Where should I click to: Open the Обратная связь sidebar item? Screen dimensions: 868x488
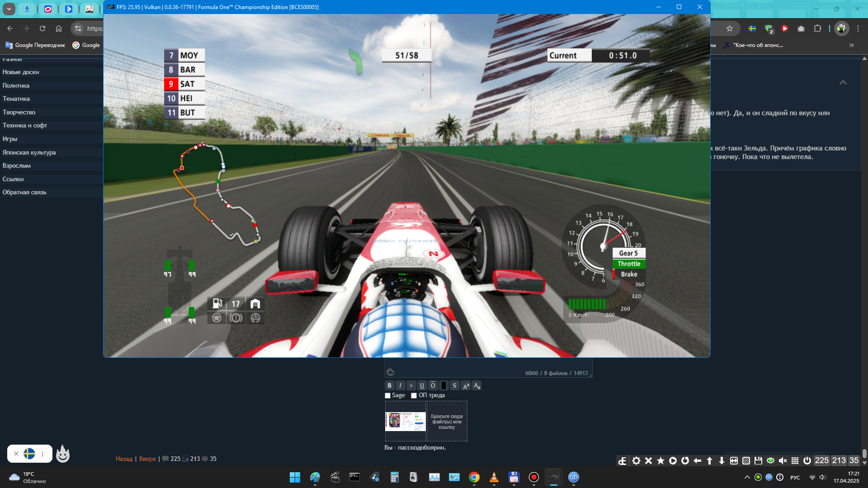coord(24,192)
